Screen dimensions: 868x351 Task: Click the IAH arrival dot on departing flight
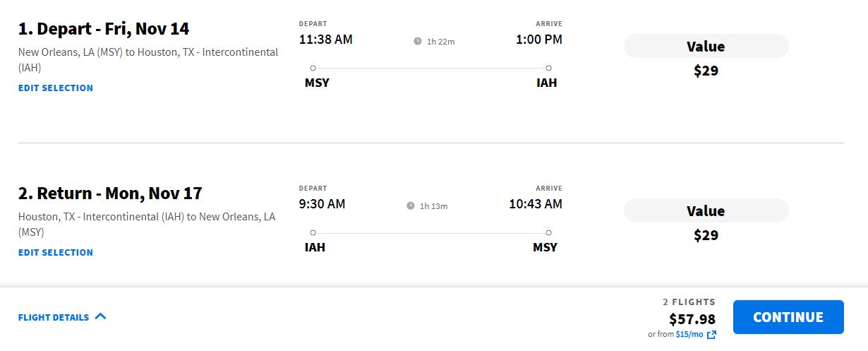(548, 68)
